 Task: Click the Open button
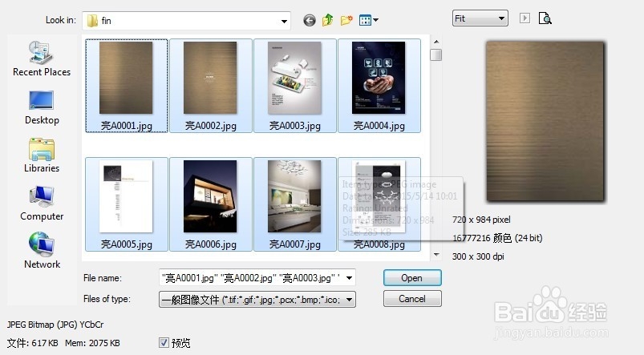(412, 278)
